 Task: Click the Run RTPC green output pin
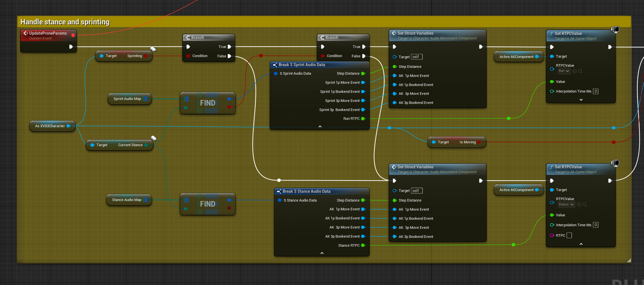(363, 119)
